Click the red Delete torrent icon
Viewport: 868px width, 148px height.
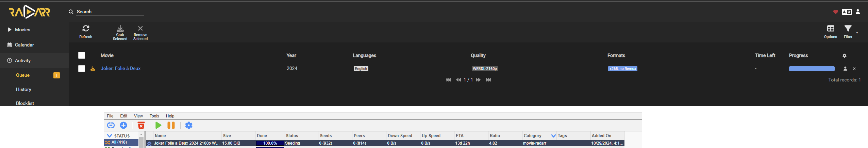[141, 125]
